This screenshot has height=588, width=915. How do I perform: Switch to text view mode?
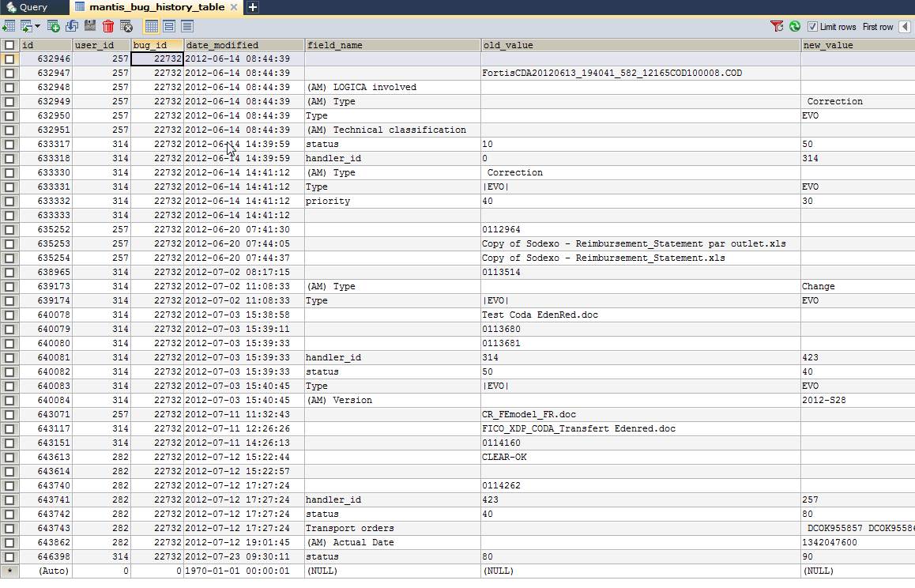[x=187, y=26]
